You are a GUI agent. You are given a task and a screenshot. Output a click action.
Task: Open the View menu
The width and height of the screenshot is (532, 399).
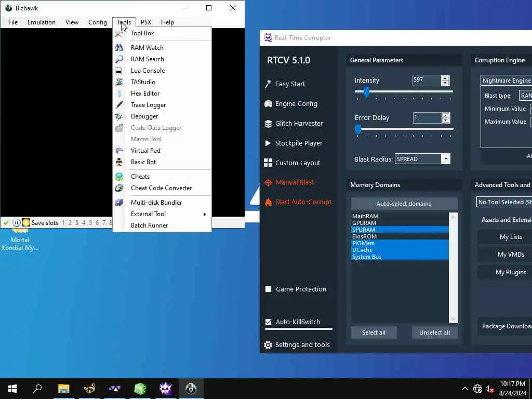72,22
